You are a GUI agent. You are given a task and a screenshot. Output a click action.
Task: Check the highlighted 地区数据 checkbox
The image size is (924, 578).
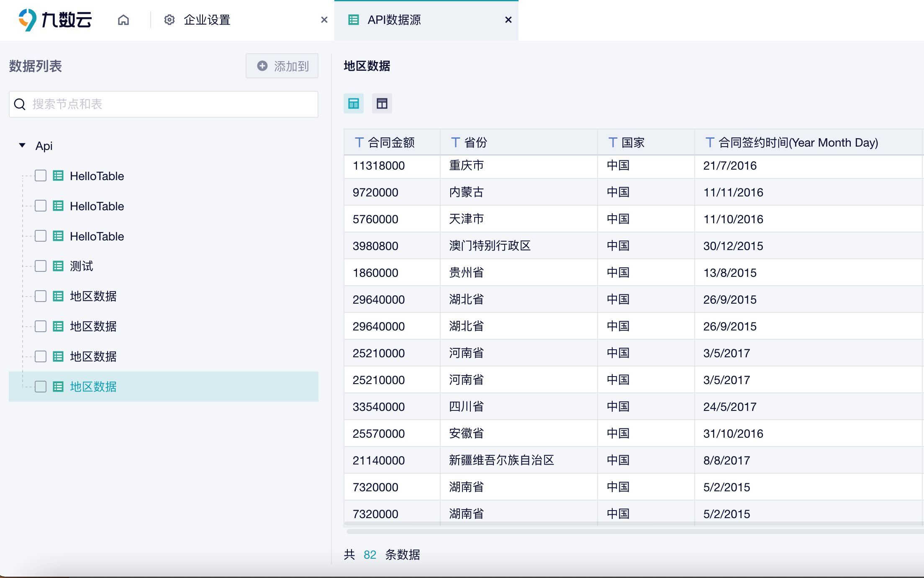click(x=41, y=387)
